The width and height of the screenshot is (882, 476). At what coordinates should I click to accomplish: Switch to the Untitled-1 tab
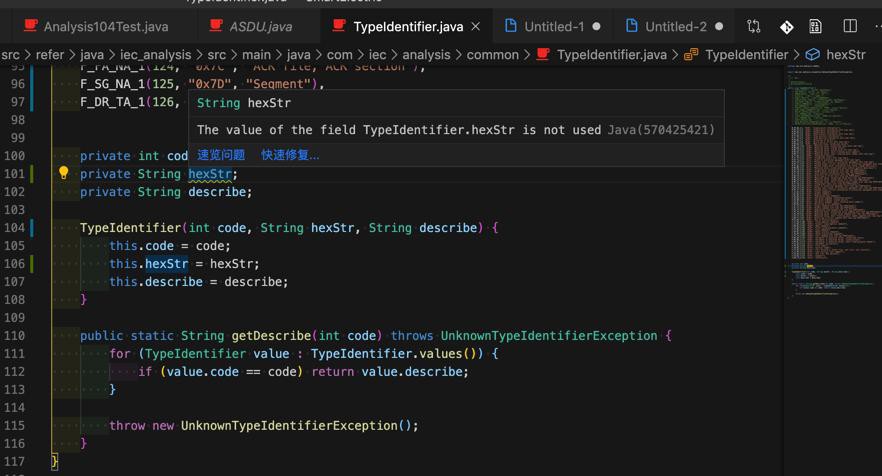click(554, 26)
